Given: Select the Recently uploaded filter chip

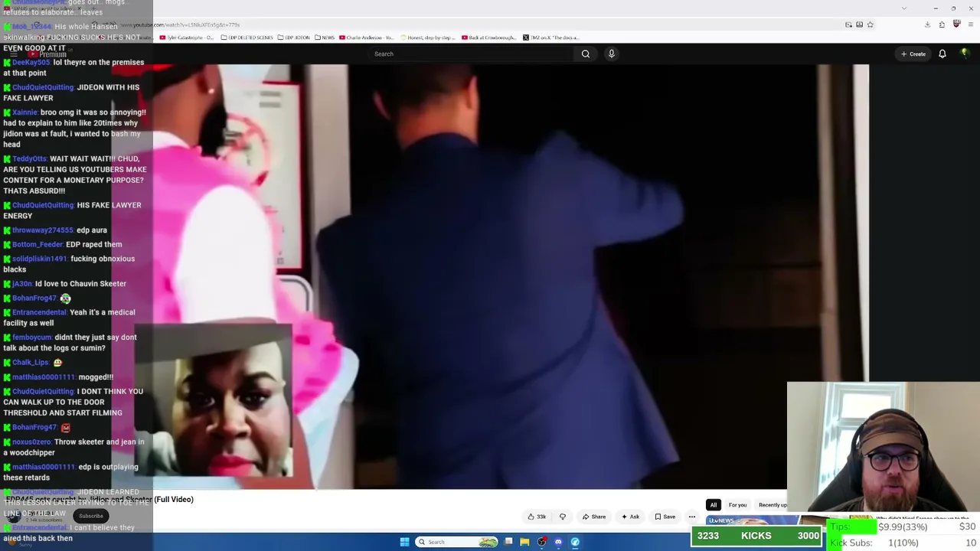Looking at the screenshot, I should point(773,505).
